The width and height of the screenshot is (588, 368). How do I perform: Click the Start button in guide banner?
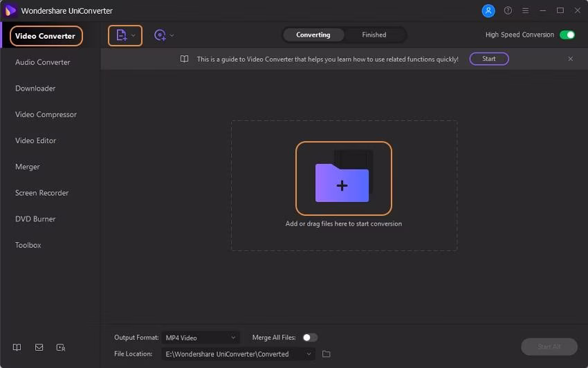pos(489,59)
